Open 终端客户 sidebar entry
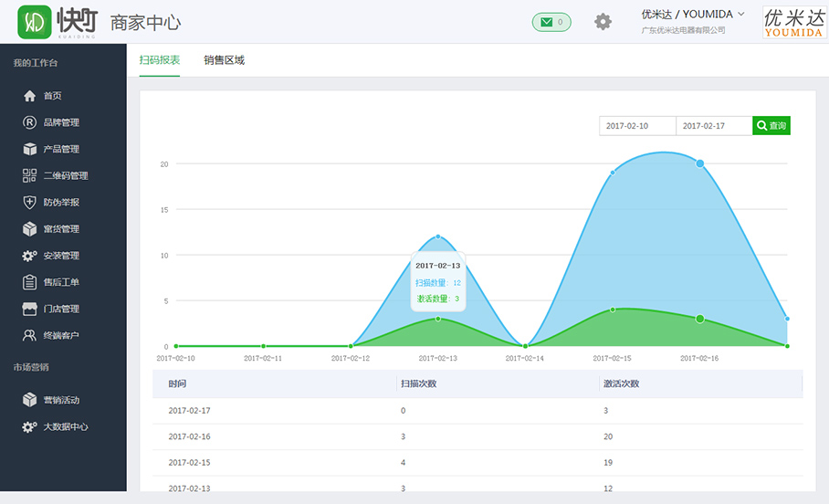 point(61,335)
